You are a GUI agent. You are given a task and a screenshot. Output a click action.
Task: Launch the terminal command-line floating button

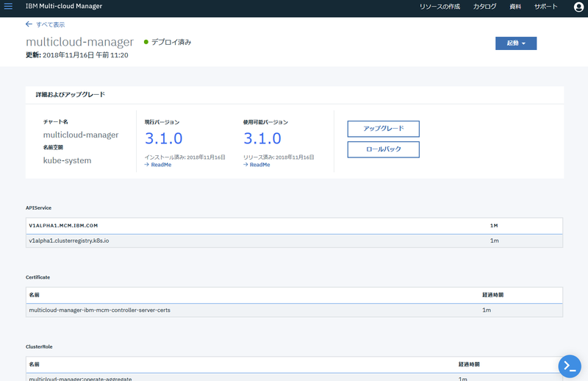(x=570, y=366)
